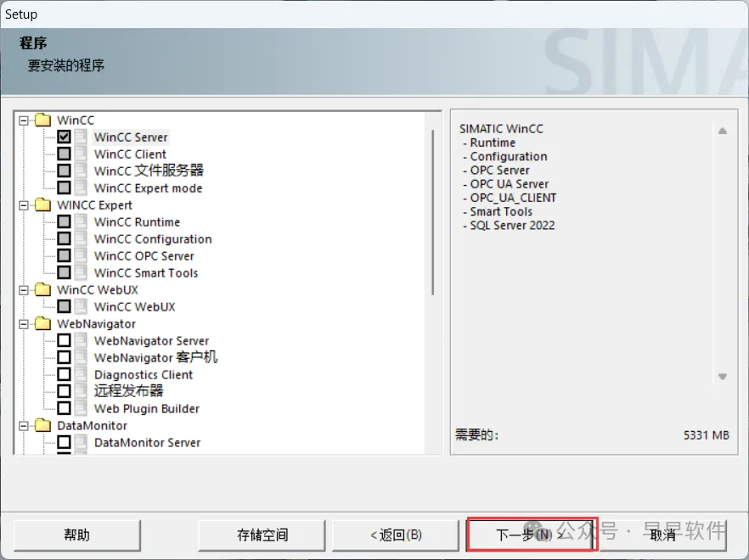Screen dimensions: 749x560
Task: Toggle the WinCC WebUX item checkbox
Action: 64,306
